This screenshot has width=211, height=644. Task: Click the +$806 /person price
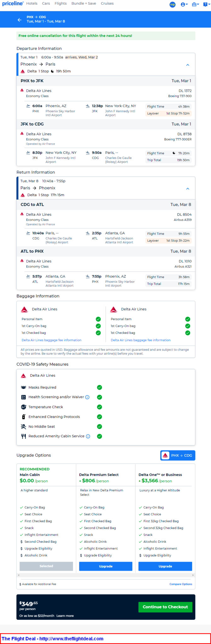(x=94, y=481)
